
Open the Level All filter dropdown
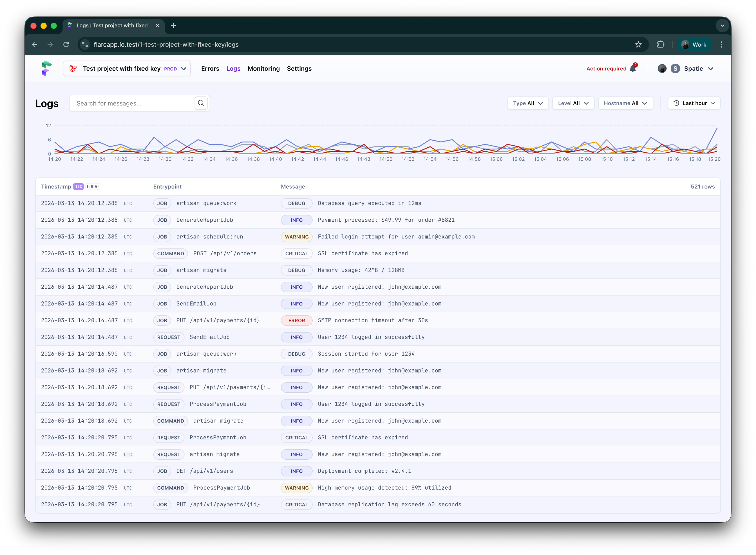coord(573,103)
